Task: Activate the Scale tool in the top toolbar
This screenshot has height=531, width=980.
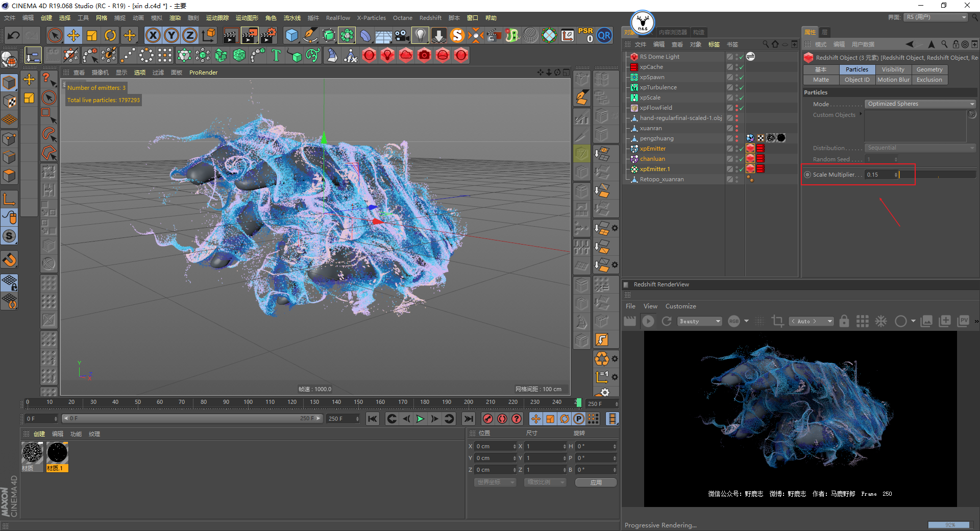Action: [x=92, y=35]
